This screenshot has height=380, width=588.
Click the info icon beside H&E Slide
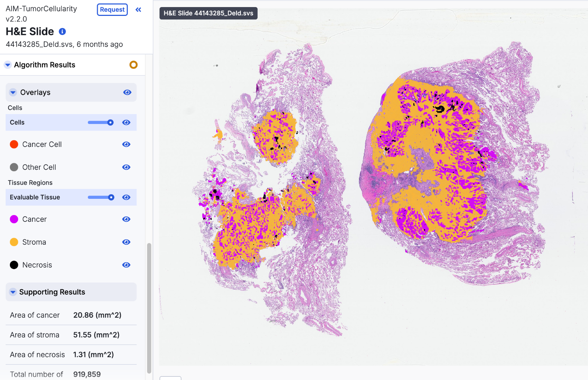click(62, 32)
